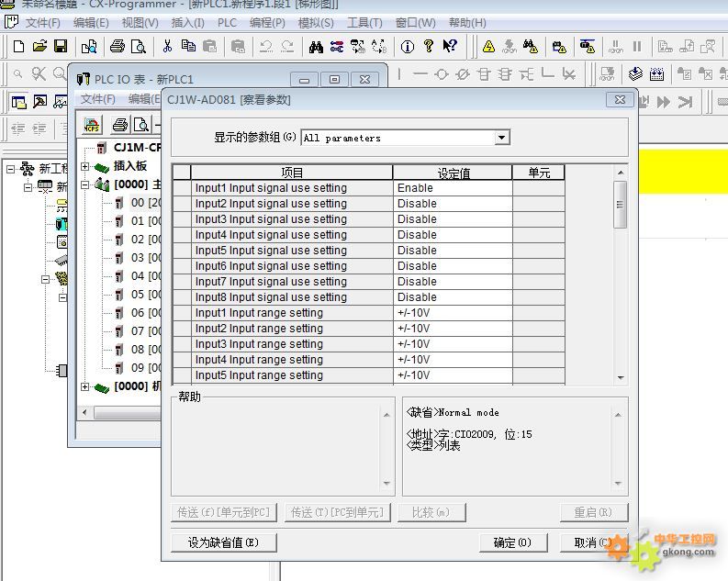Open the PLC menu
Viewport: 728px width, 581px height.
click(x=227, y=23)
